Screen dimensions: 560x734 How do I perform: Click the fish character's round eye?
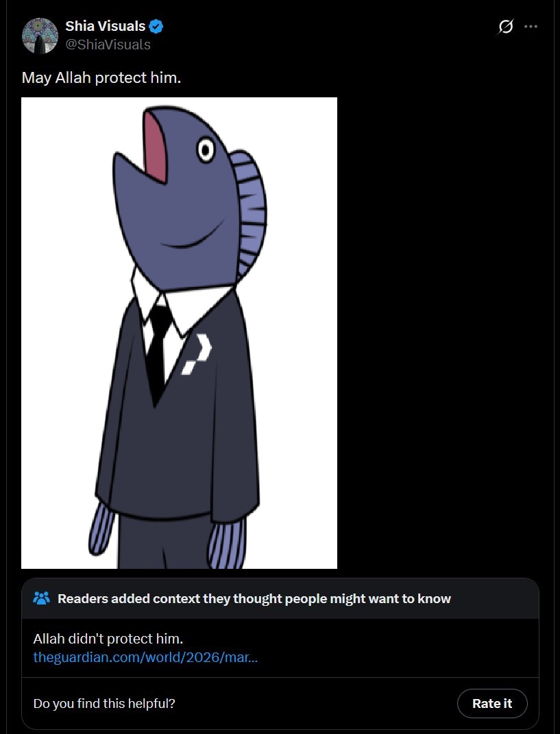tap(205, 150)
